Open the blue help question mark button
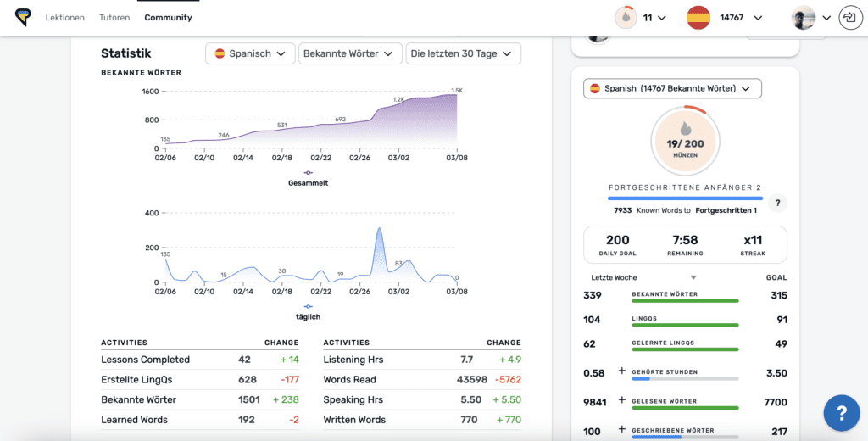The width and height of the screenshot is (868, 441). click(x=841, y=413)
